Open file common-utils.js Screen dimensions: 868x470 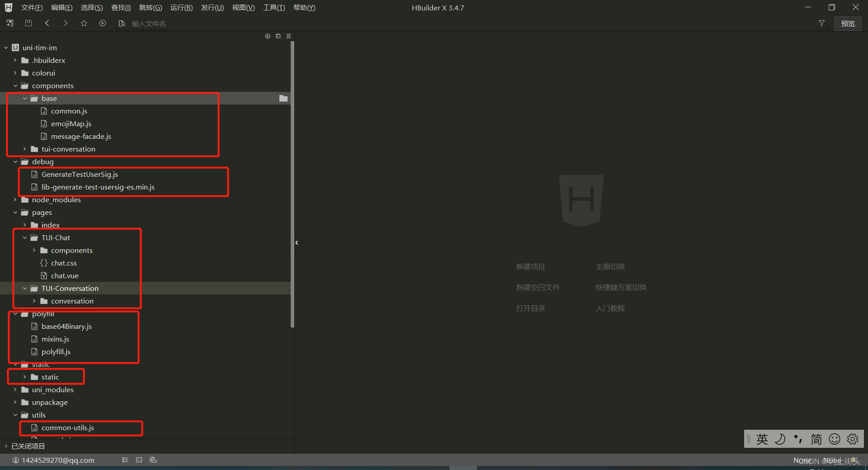click(x=68, y=427)
